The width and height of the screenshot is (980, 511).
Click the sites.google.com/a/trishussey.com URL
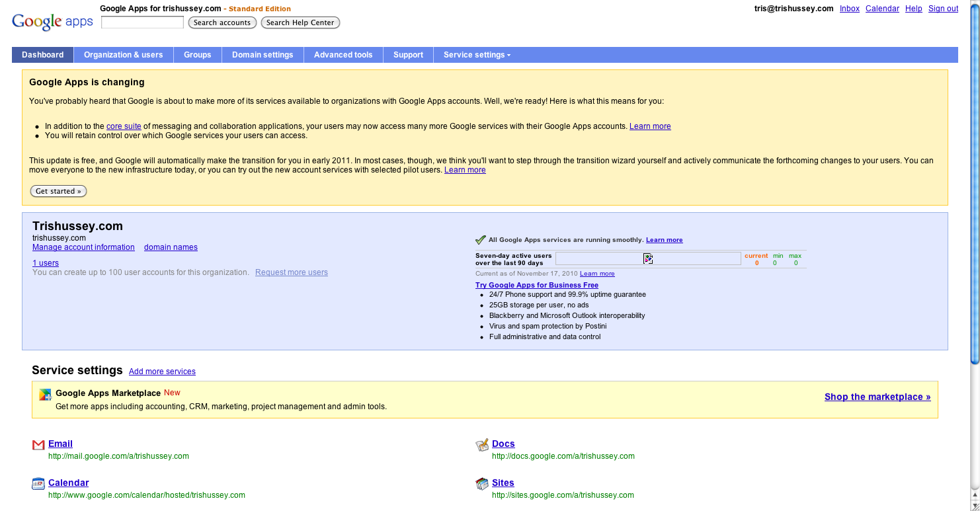pos(563,495)
